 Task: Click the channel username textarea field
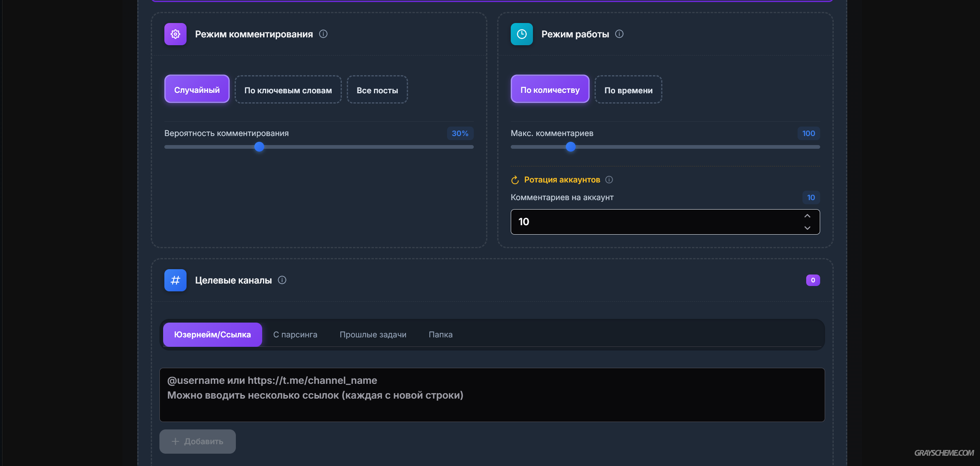click(492, 394)
